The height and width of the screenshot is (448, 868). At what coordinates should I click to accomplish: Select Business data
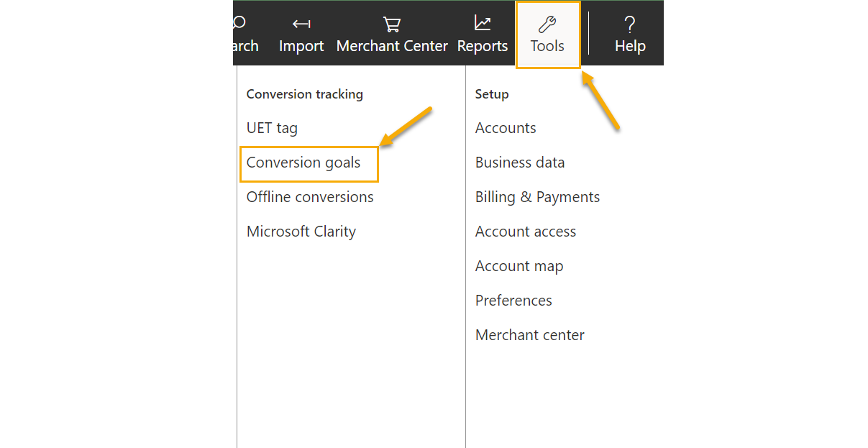tap(520, 163)
